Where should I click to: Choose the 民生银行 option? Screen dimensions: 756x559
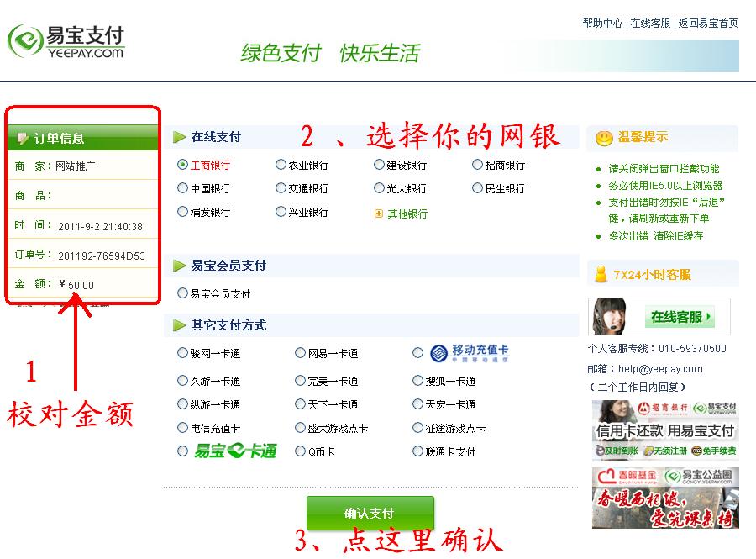(477, 188)
